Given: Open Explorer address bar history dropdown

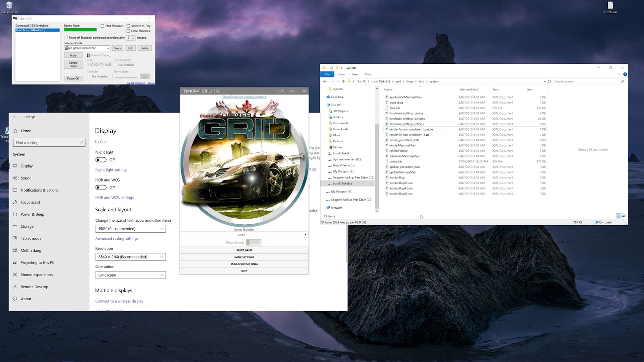Looking at the screenshot, I should click(545, 81).
